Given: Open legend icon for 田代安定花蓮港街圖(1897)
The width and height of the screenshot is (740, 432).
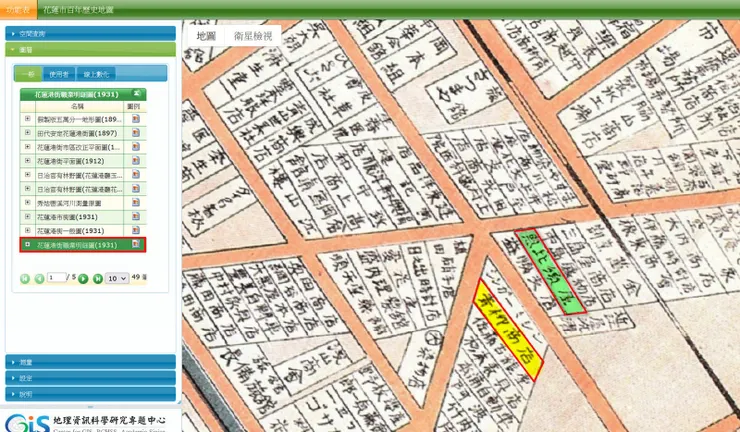Looking at the screenshot, I should [135, 133].
